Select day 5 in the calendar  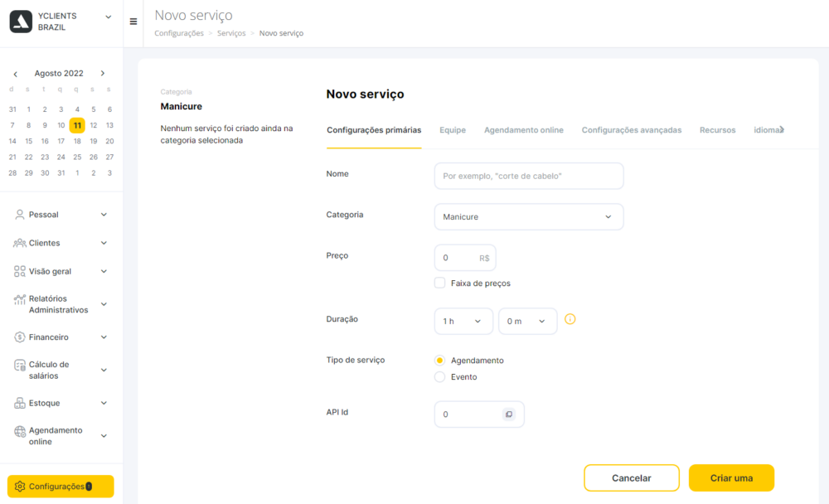click(94, 109)
